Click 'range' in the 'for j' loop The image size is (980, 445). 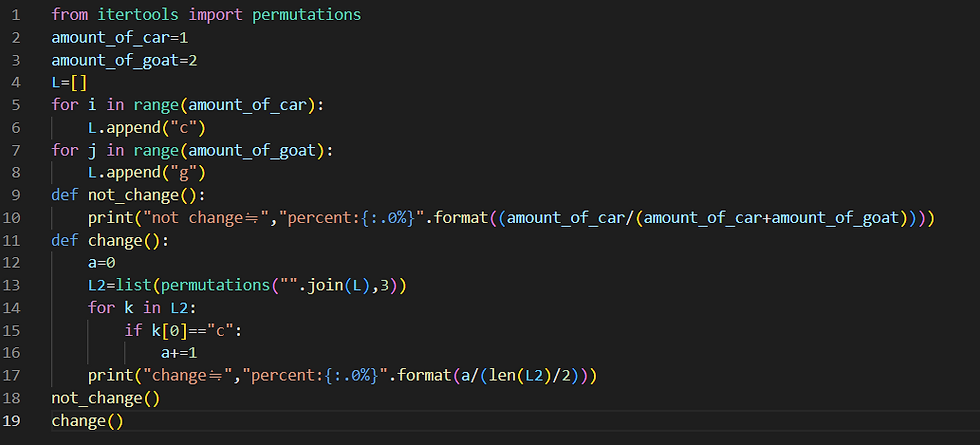[156, 150]
